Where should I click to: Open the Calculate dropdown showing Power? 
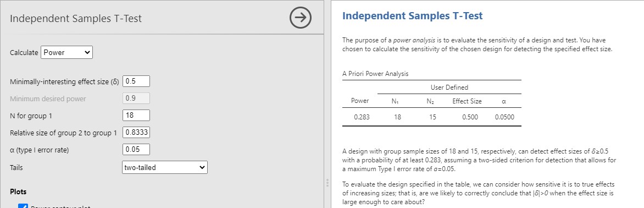click(67, 53)
